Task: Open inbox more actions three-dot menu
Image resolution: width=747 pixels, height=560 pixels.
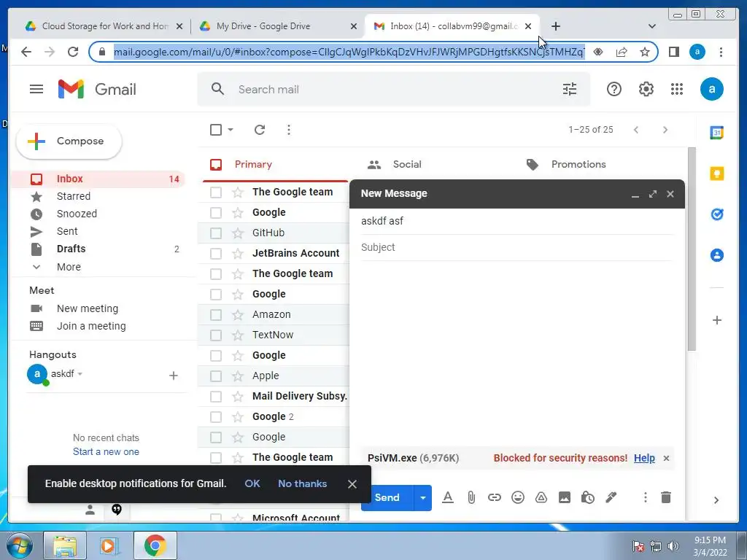Action: coord(288,130)
